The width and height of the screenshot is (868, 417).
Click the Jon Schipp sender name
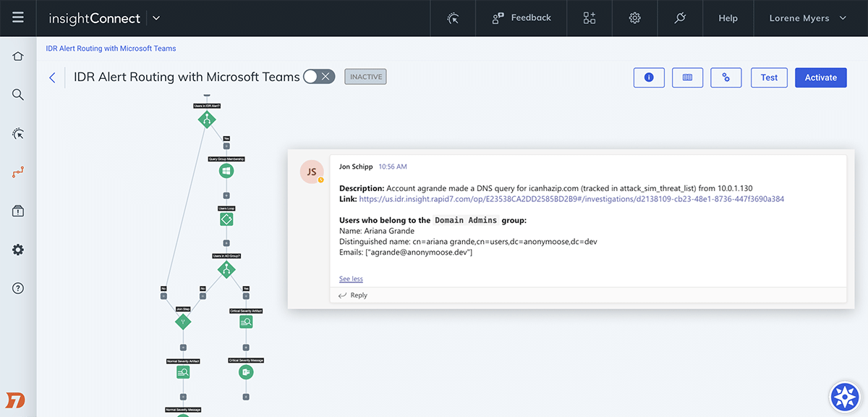(356, 167)
